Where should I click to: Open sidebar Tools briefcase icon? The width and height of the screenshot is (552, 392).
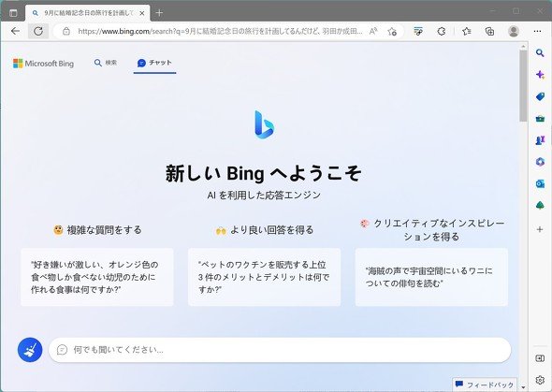[540, 119]
